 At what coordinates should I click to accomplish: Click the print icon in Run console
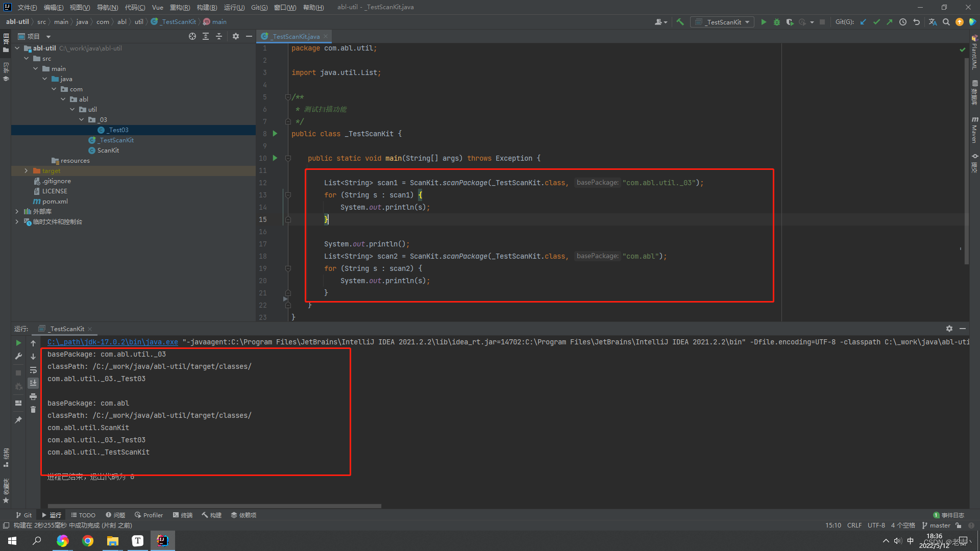33,396
